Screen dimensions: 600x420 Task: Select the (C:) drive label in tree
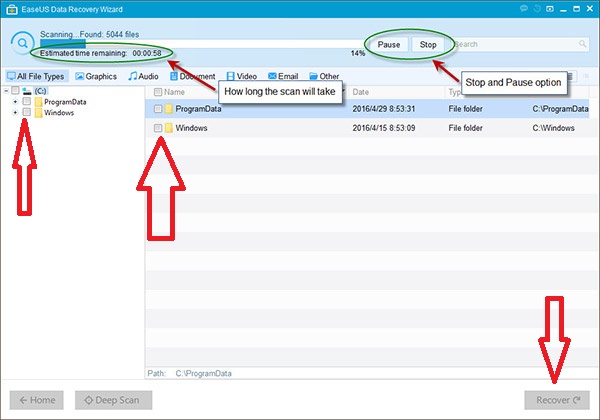point(40,91)
